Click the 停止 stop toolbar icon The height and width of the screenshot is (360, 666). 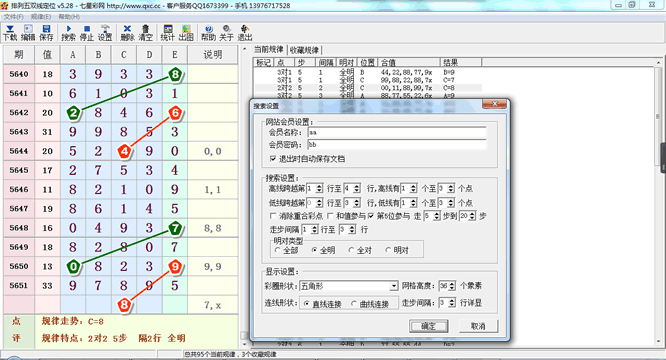[x=87, y=33]
